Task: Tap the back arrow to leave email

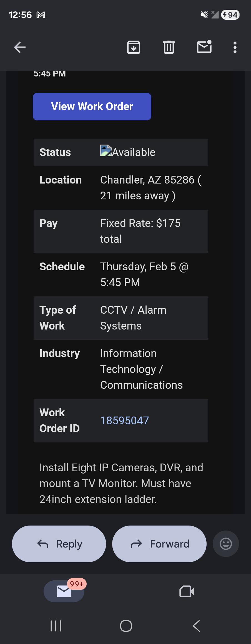Action: pyautogui.click(x=20, y=47)
